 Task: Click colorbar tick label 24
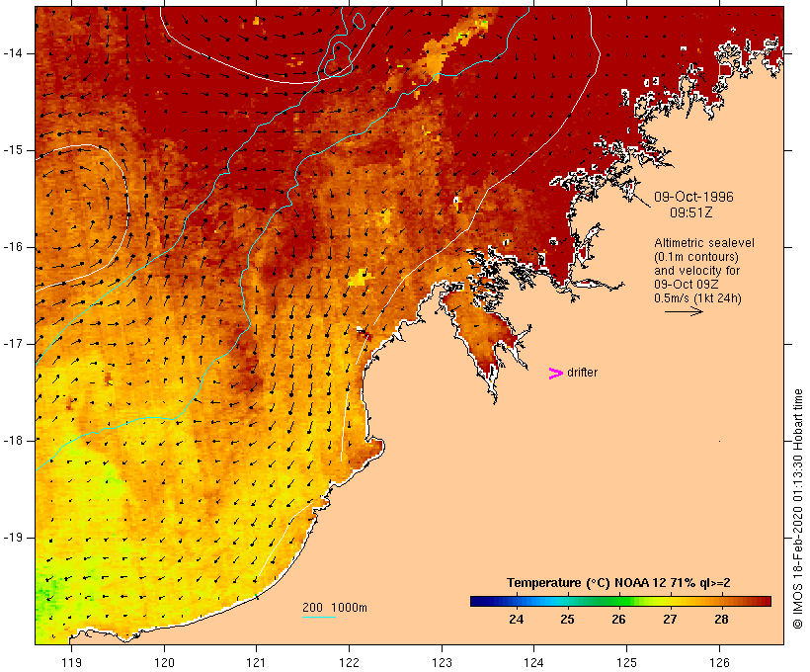[x=516, y=620]
